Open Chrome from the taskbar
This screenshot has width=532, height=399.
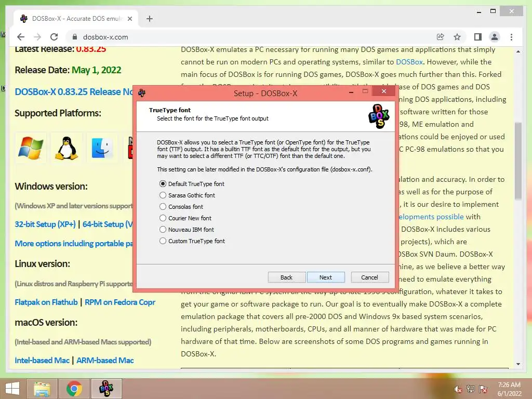click(x=74, y=389)
